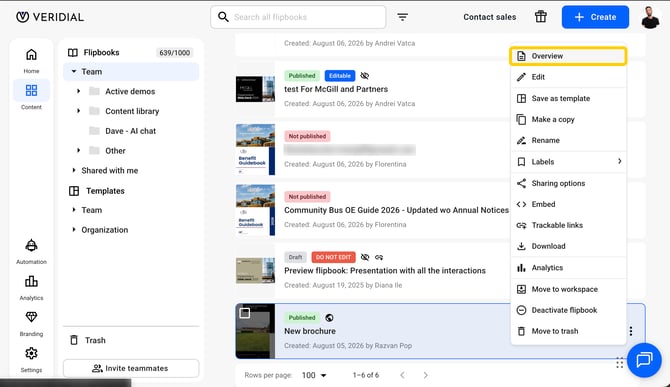
Task: Open the chat support bubble
Action: point(644,360)
